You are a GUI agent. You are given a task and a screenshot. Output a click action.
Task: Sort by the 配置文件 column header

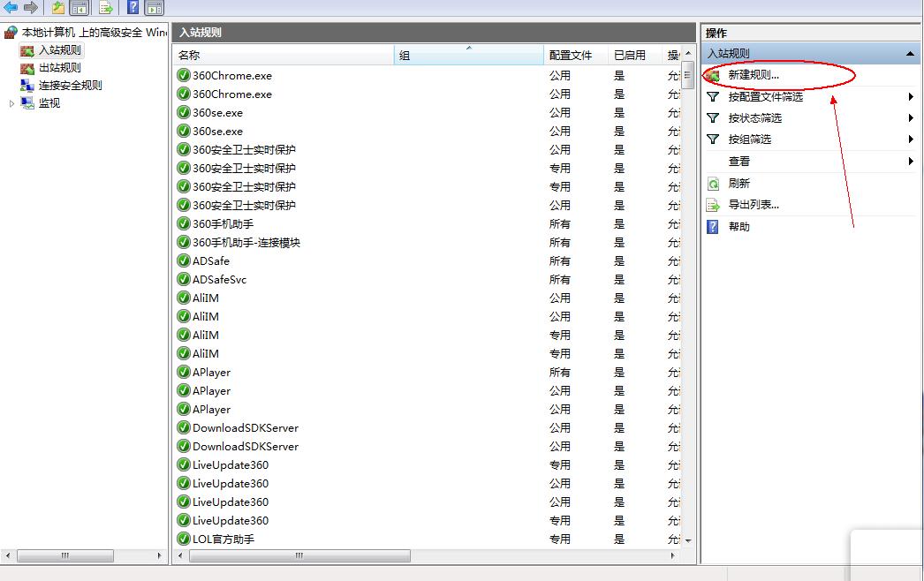click(576, 56)
